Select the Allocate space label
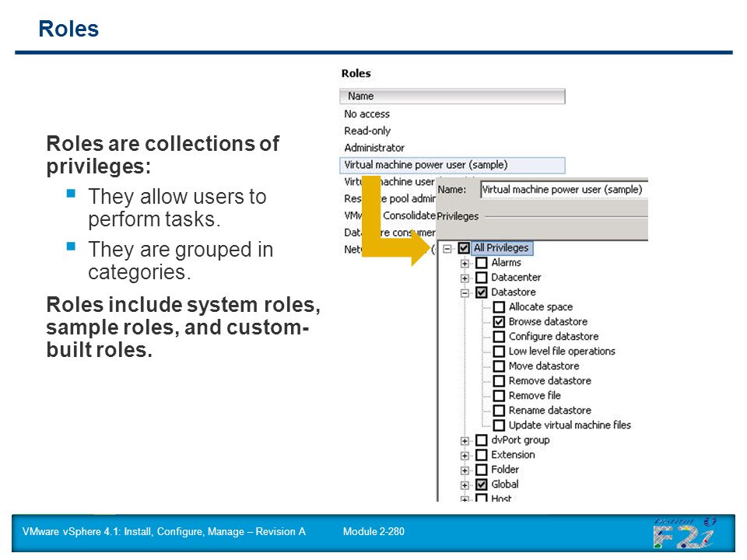 541,307
